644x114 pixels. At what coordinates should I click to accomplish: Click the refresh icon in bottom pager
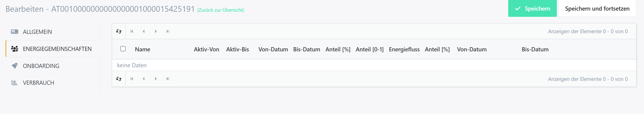coord(119,79)
